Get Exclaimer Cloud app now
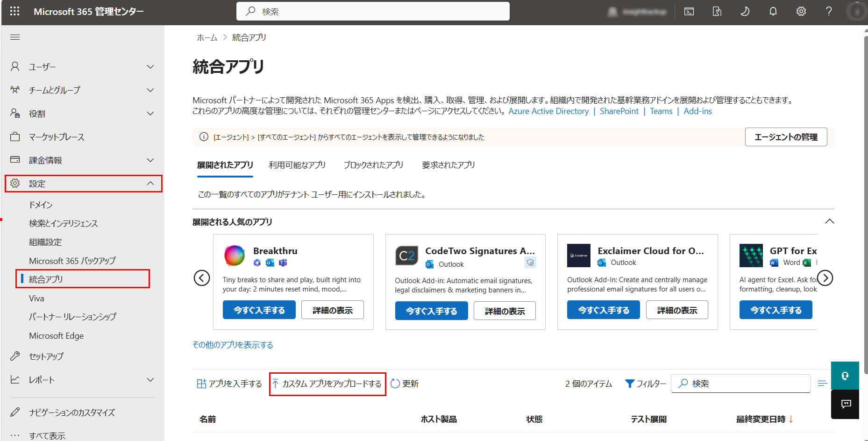The image size is (868, 441). (x=604, y=310)
